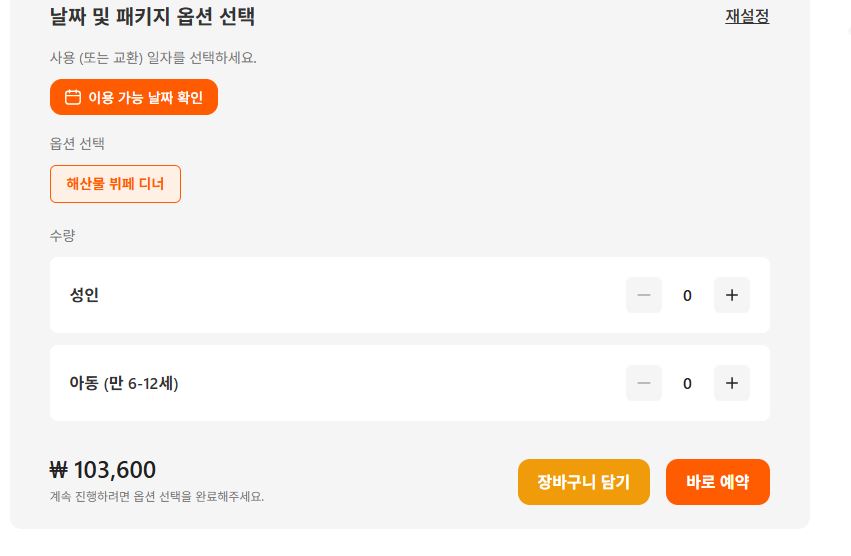Screen dimensions: 851x556
Task: Click the ₩ 103,600 price
Action: tap(103, 470)
